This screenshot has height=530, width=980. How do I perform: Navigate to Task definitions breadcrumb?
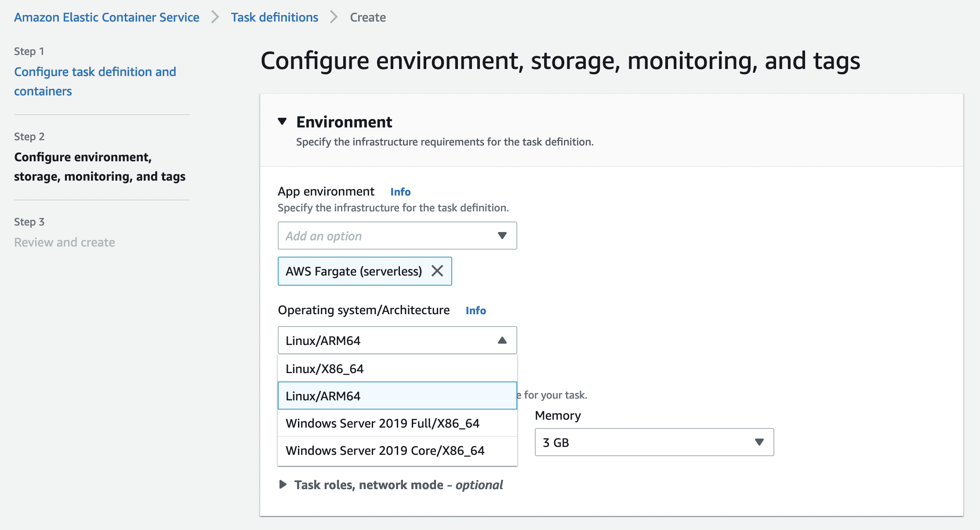274,17
